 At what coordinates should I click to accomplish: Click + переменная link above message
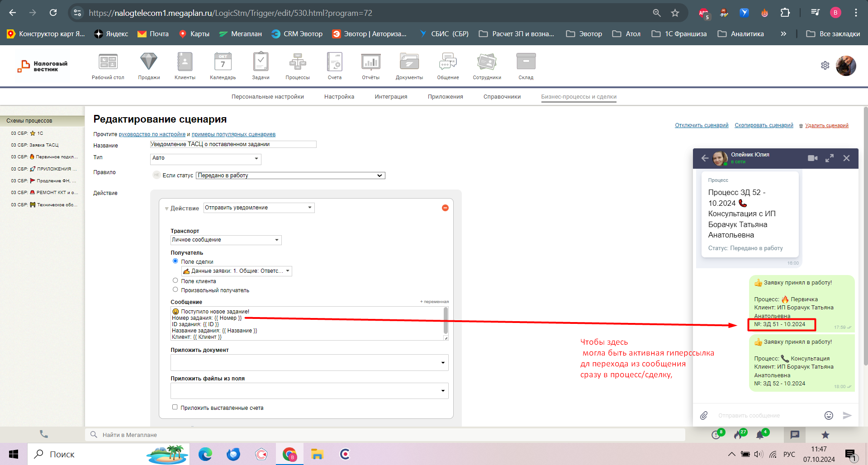434,302
